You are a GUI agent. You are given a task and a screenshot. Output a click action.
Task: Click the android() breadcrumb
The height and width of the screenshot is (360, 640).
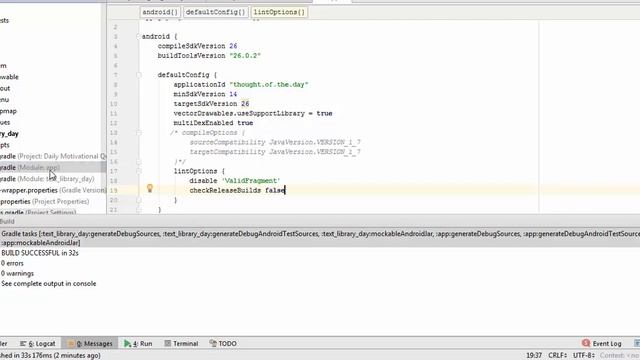(160, 12)
